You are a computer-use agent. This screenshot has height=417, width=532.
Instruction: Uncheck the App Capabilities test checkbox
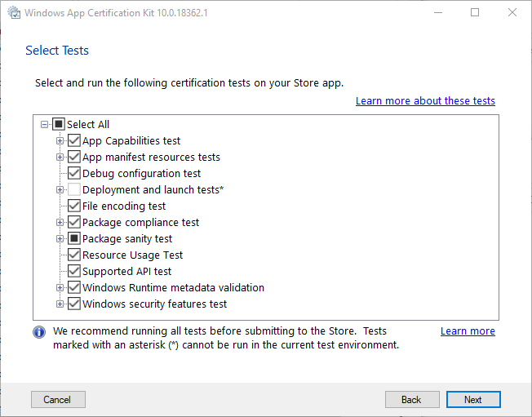[x=74, y=140]
